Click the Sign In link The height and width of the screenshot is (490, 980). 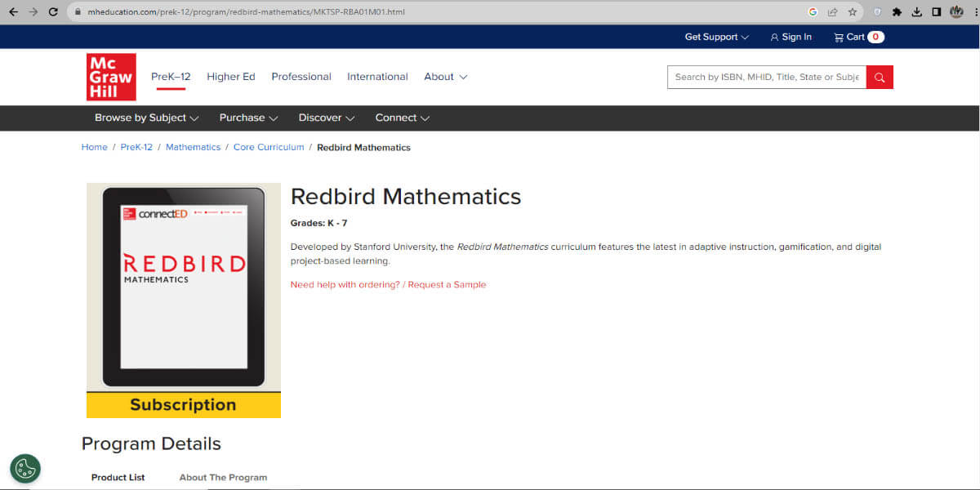[791, 37]
